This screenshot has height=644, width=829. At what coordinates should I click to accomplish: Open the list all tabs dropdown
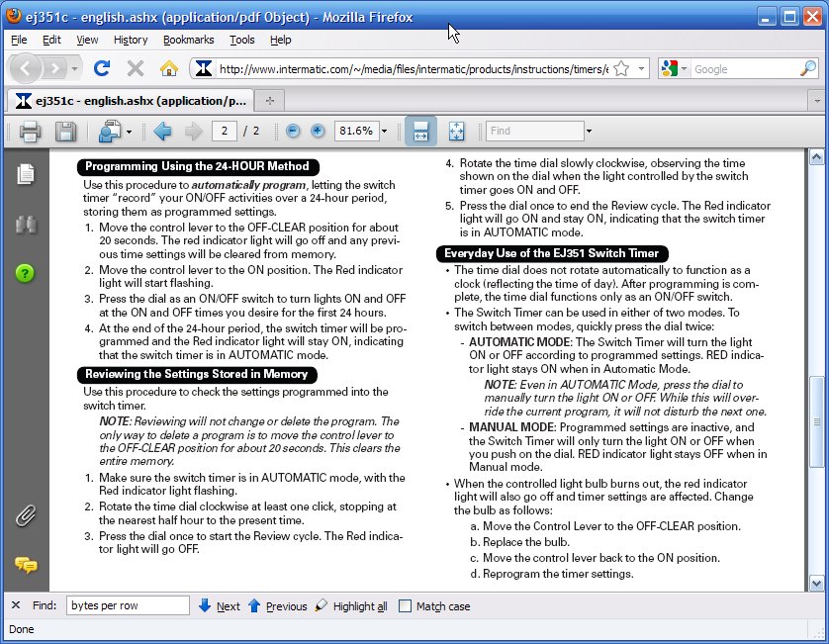817,101
